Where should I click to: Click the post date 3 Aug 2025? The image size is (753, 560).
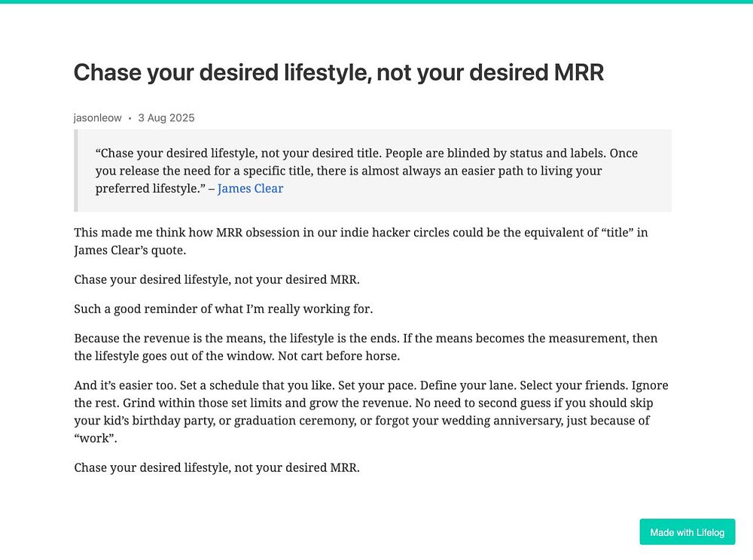(166, 117)
